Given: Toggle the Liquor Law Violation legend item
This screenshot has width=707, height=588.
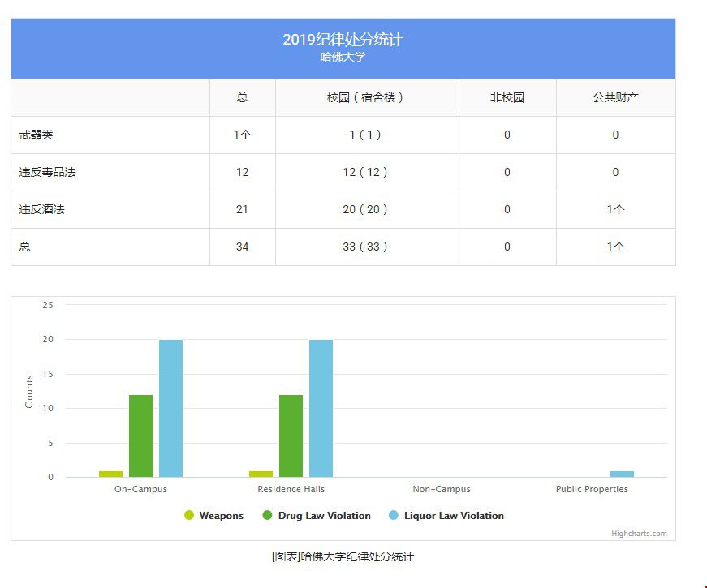Looking at the screenshot, I should coord(446,516).
